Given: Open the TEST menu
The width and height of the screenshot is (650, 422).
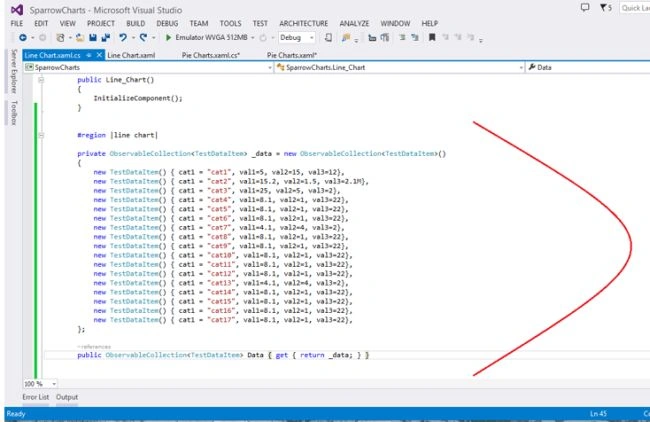Looking at the screenshot, I should point(260,24).
